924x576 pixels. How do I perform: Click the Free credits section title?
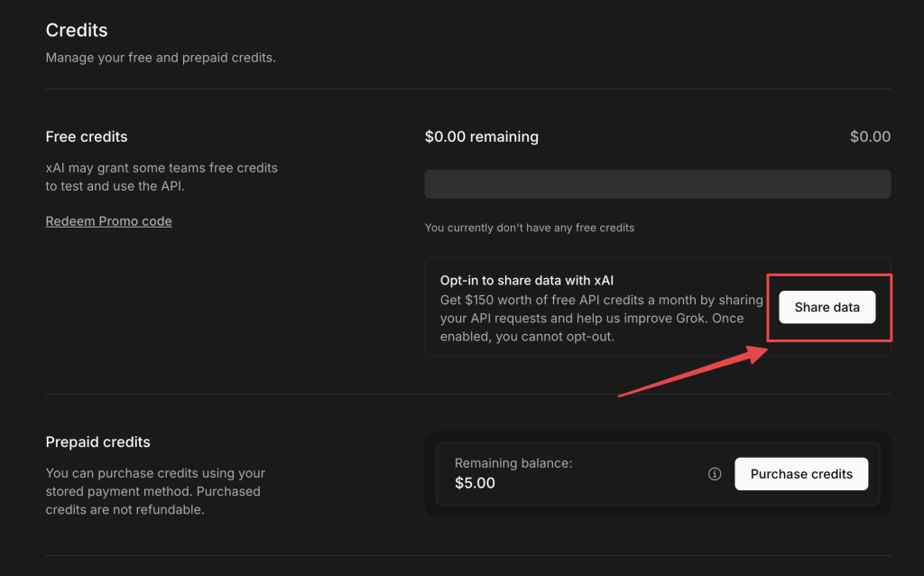pyautogui.click(x=87, y=137)
